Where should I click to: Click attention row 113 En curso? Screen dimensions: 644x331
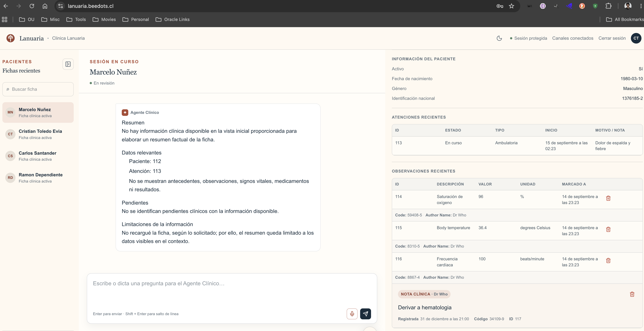tap(517, 146)
